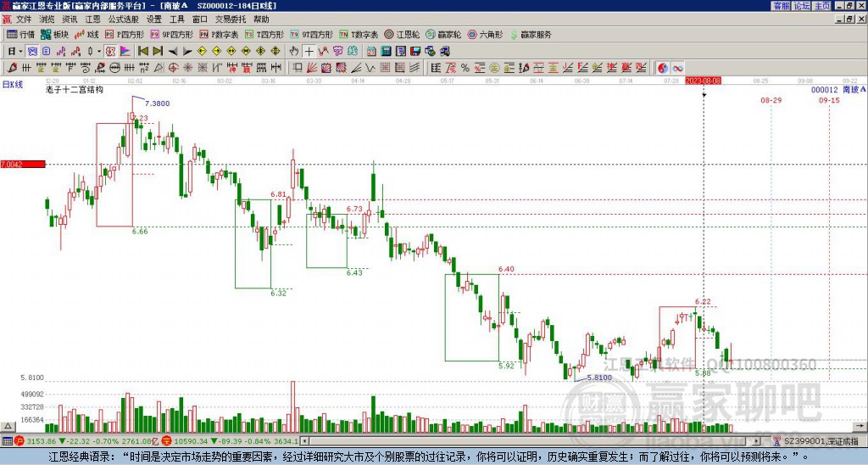Expand the dropdown arrow beside candlestick icon
This screenshot has height=465, width=868.
pos(99,52)
